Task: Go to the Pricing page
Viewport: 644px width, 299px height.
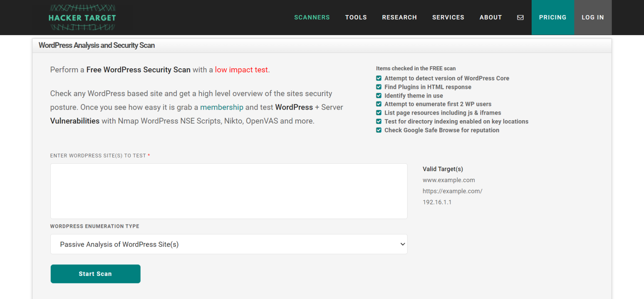Action: point(553,18)
